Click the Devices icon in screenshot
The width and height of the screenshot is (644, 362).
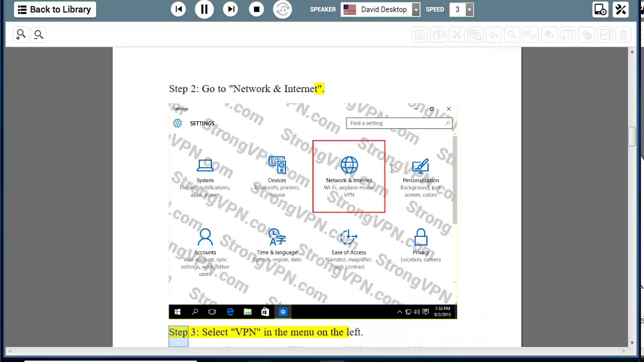277,165
